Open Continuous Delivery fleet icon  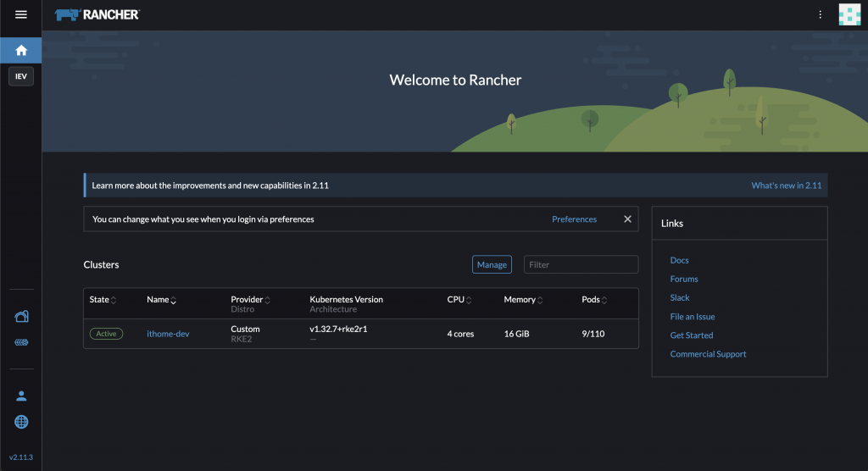(x=21, y=342)
